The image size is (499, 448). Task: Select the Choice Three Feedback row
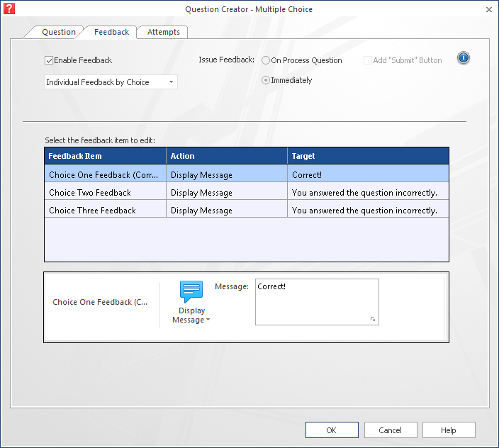tap(247, 209)
